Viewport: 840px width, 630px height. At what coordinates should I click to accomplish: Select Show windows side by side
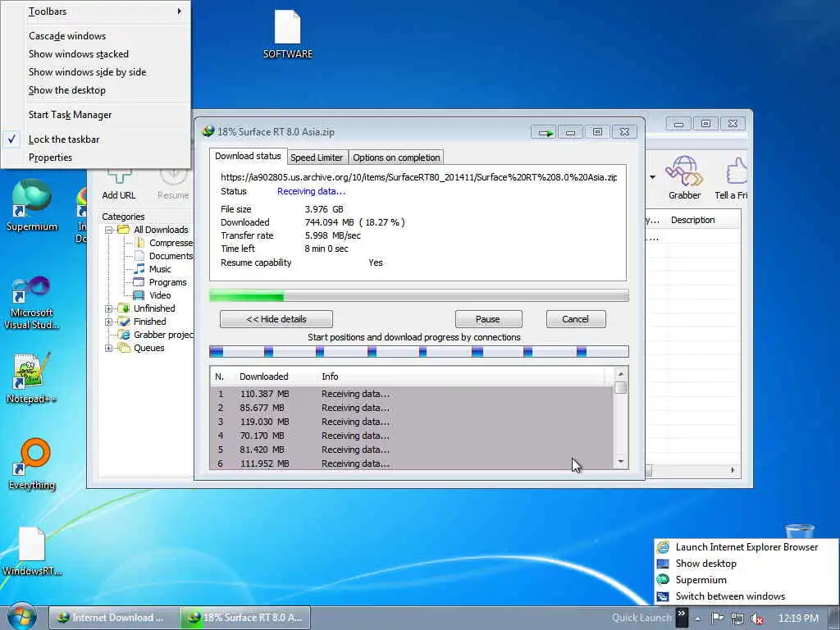pyautogui.click(x=87, y=72)
